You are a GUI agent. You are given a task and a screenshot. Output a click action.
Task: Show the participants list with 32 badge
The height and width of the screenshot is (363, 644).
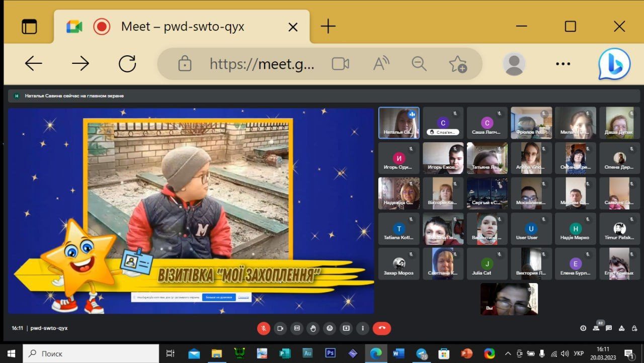click(x=597, y=328)
